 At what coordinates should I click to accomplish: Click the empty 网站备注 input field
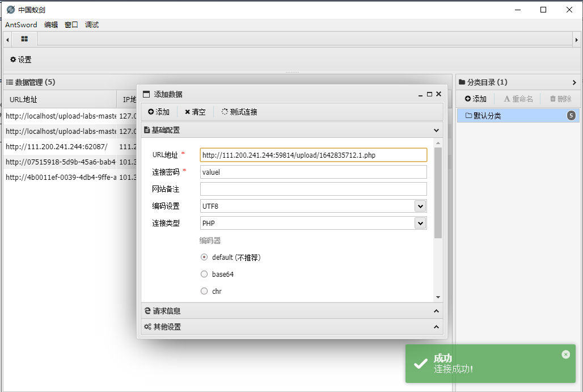point(314,189)
